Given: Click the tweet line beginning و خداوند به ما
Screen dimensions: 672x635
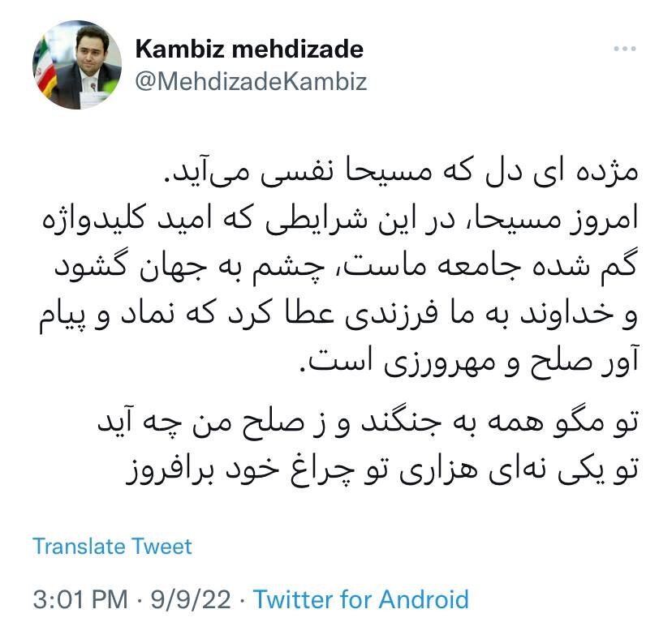Looking at the screenshot, I should (338, 315).
